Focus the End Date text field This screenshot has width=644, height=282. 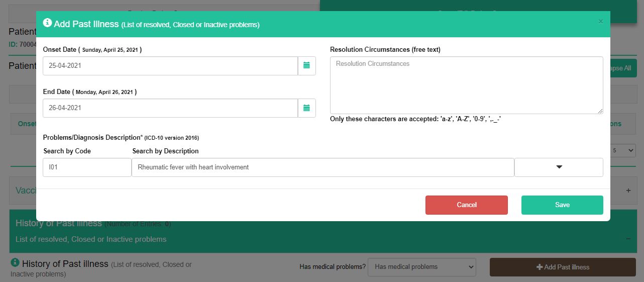tap(170, 108)
